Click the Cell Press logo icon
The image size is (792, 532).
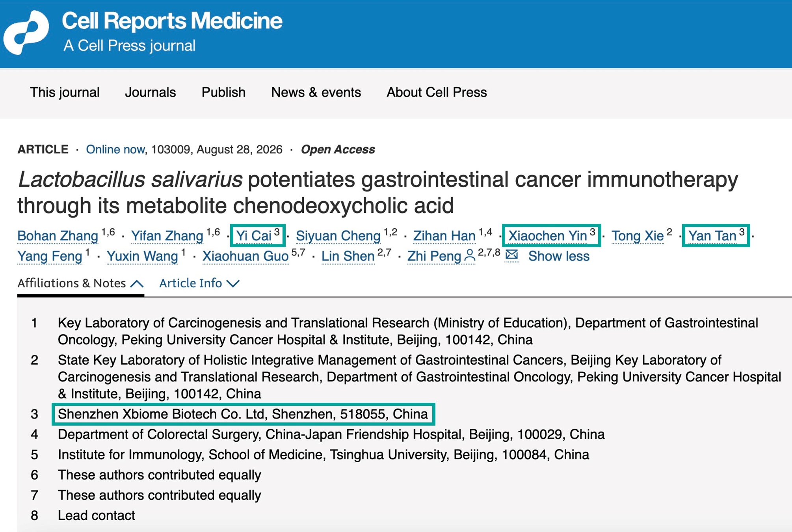click(x=26, y=32)
